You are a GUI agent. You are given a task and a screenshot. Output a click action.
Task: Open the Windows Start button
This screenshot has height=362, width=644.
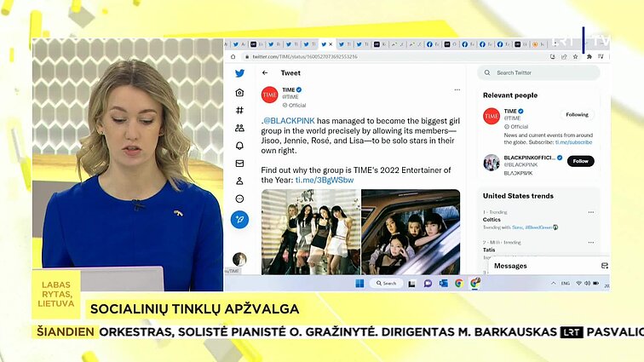click(x=359, y=283)
